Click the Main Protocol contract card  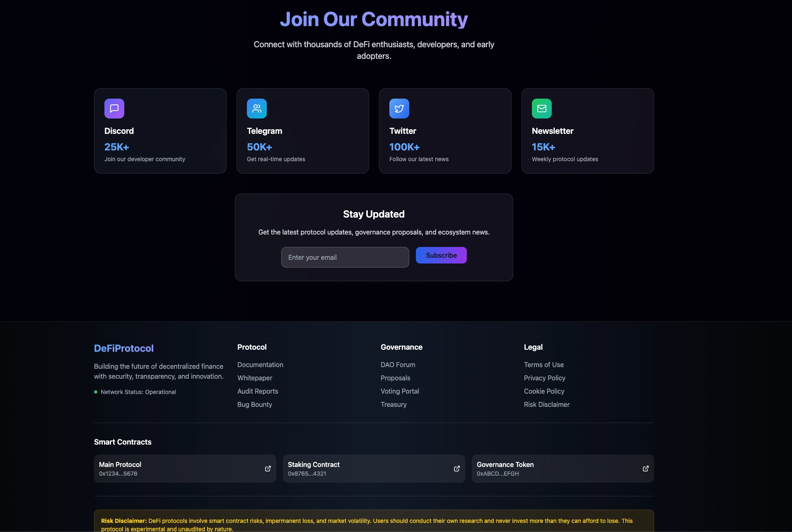(185, 469)
